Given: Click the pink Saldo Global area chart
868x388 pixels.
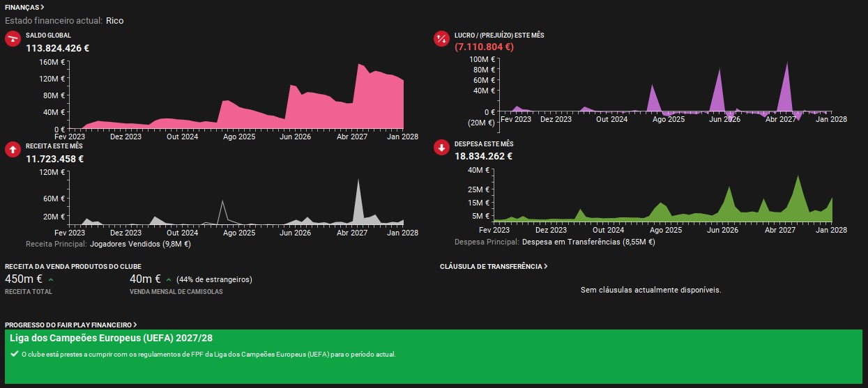Looking at the screenshot, I should coord(237,95).
